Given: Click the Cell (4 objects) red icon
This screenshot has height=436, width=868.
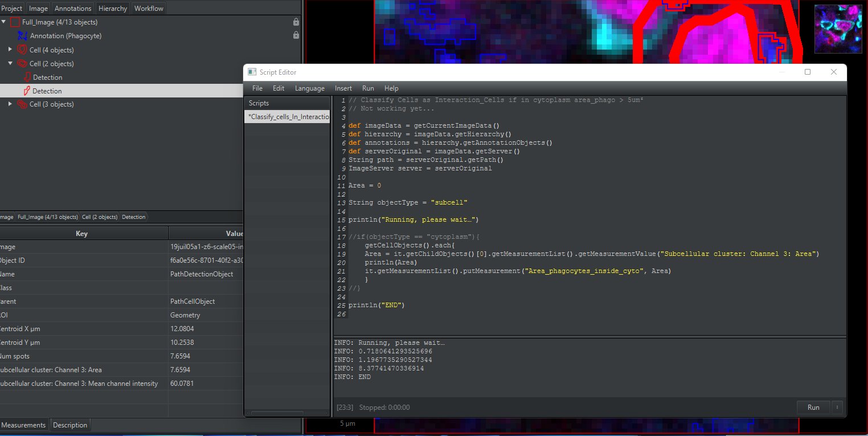Looking at the screenshot, I should pos(22,50).
